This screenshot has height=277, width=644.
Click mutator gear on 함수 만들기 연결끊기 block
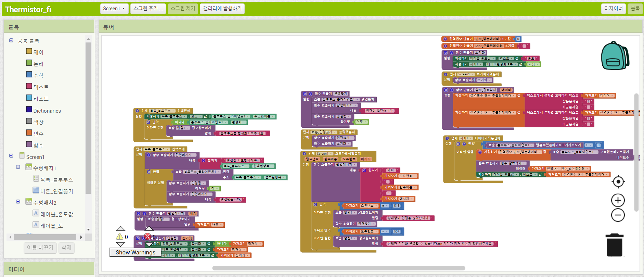[304, 93]
